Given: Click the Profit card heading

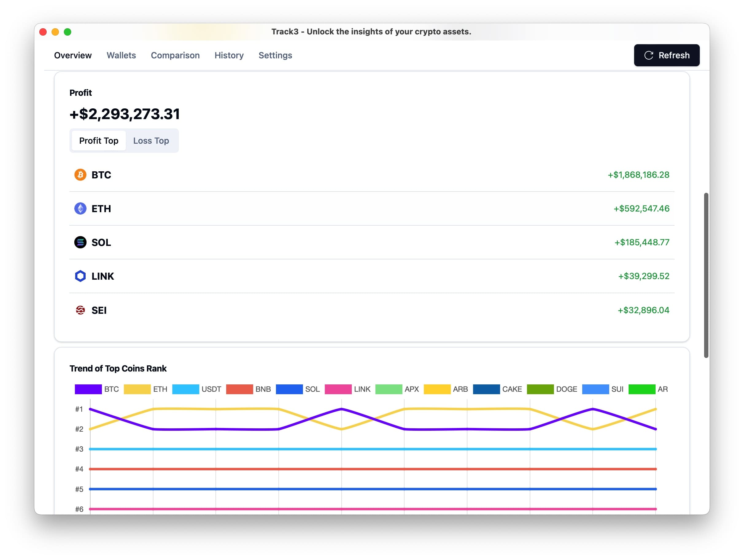Looking at the screenshot, I should coord(80,92).
